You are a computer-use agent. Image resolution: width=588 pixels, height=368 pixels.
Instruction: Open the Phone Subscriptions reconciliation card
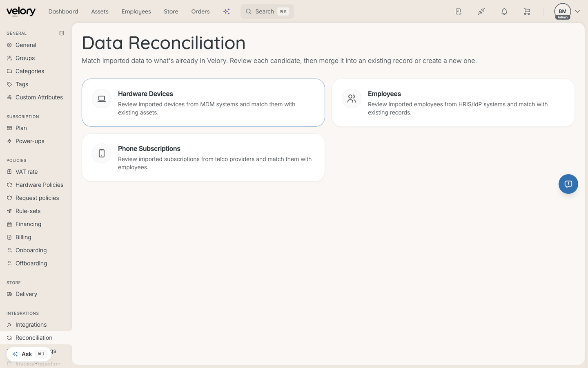click(203, 157)
